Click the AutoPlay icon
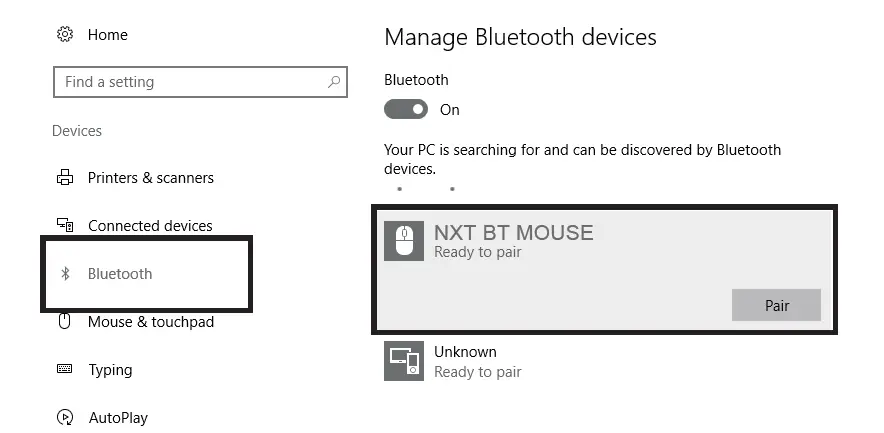Image resolution: width=884 pixels, height=433 pixels. (x=65, y=418)
